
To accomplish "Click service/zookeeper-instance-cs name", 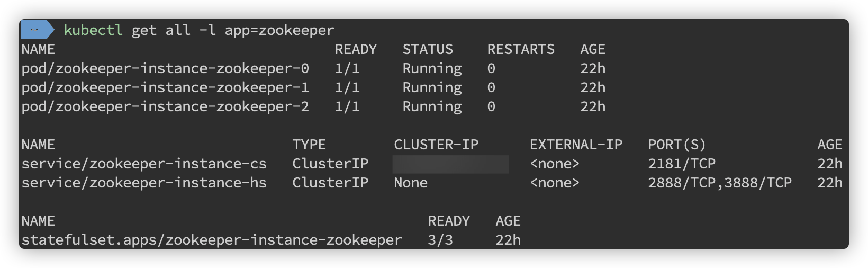I will (x=144, y=164).
